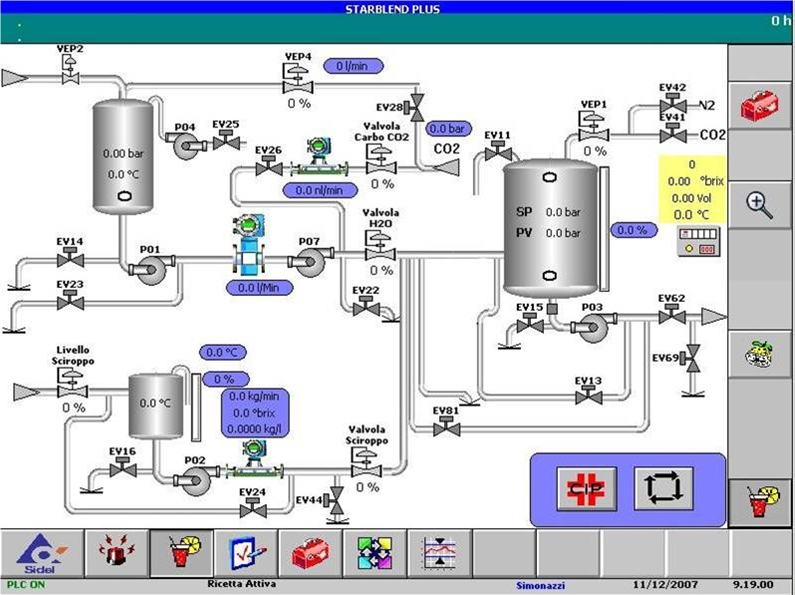Click the Valvola H2O control valve
Screen dimensions: 795x595
coord(380,252)
